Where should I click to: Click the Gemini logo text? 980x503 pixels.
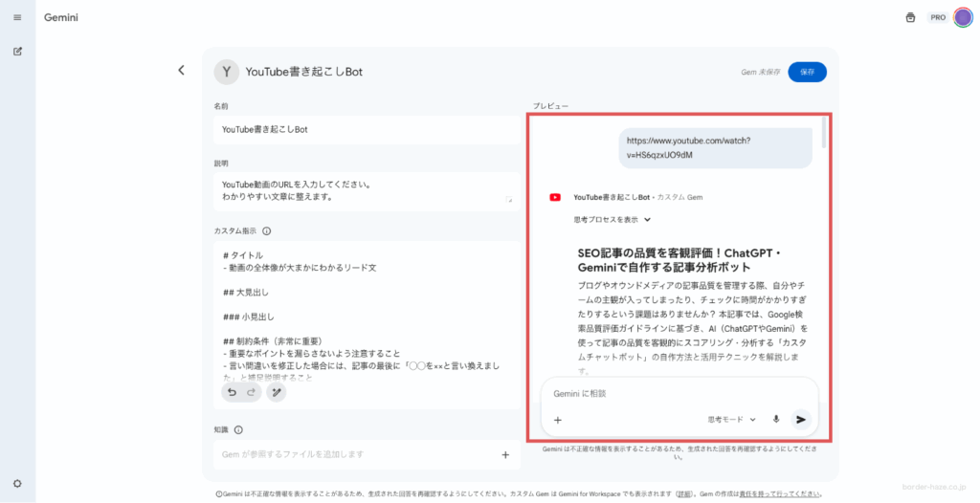pos(61,17)
